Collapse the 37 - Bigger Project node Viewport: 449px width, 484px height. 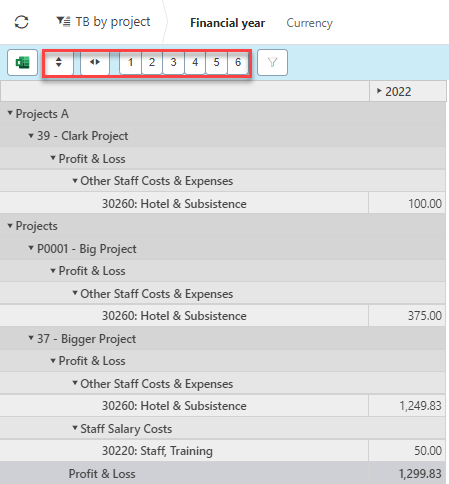point(31,338)
